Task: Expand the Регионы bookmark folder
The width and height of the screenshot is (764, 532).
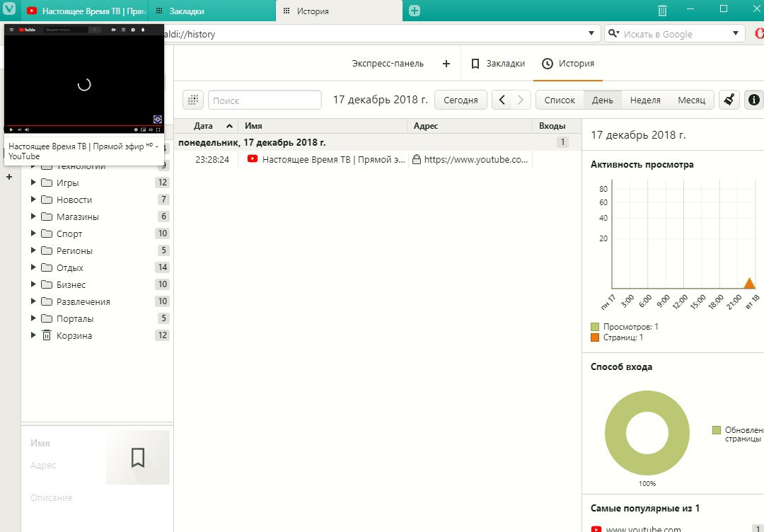Action: click(x=33, y=250)
